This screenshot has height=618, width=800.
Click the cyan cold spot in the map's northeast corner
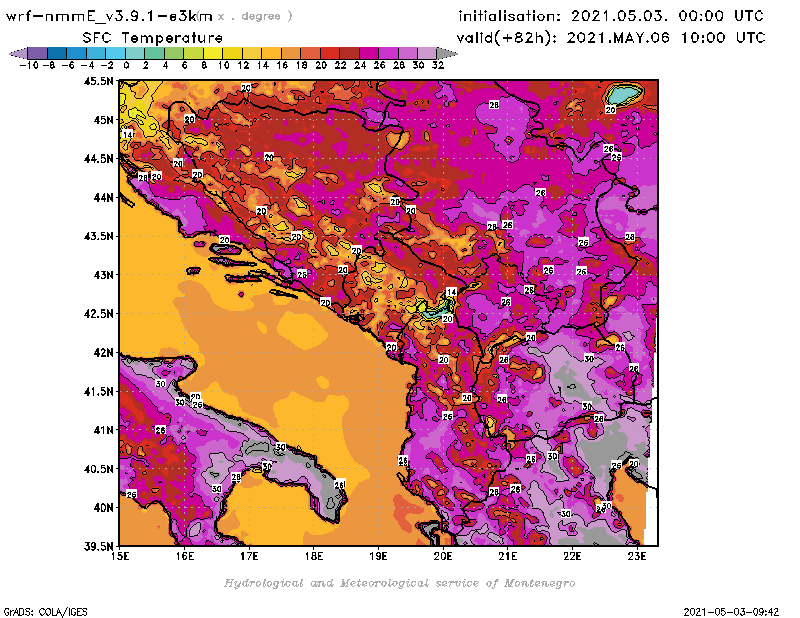(624, 94)
